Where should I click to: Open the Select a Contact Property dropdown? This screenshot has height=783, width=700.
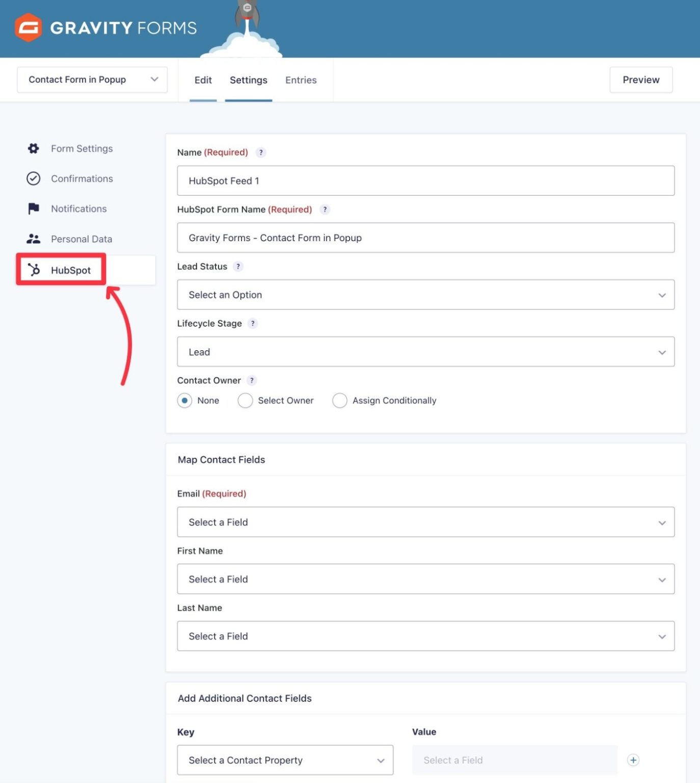pos(285,760)
